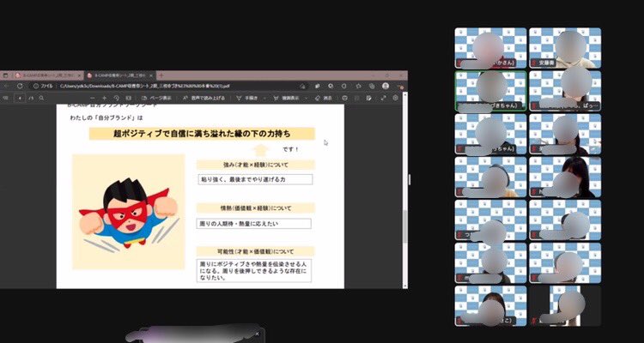Close the blurred banner at screen bottom
The image size is (644, 343).
tap(257, 334)
